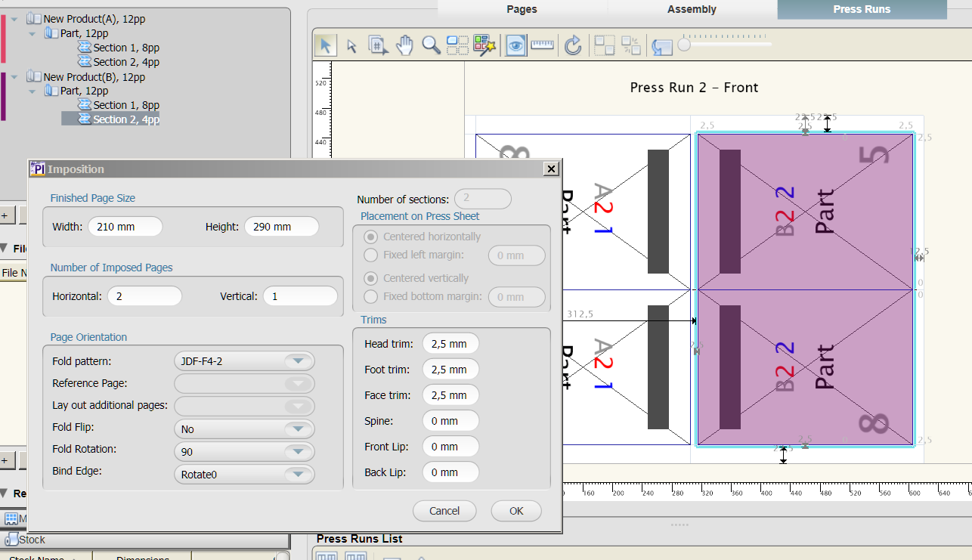This screenshot has width=972, height=560.
Task: Click the page numbering tool icon
Action: (378, 45)
